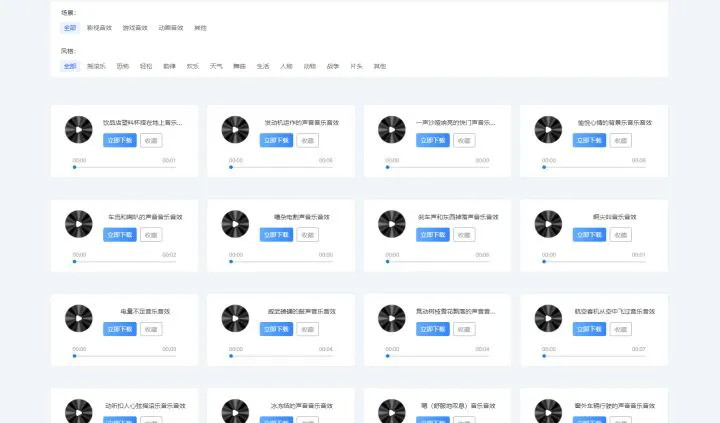Seek the progress bar of 航空客机从空中飞过
This screenshot has height=423, width=720.
coord(594,356)
